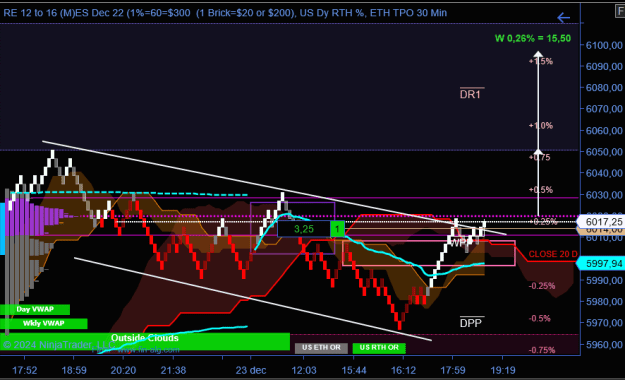
Task: Click the blue left arrow icon
Action: click(x=564, y=18)
